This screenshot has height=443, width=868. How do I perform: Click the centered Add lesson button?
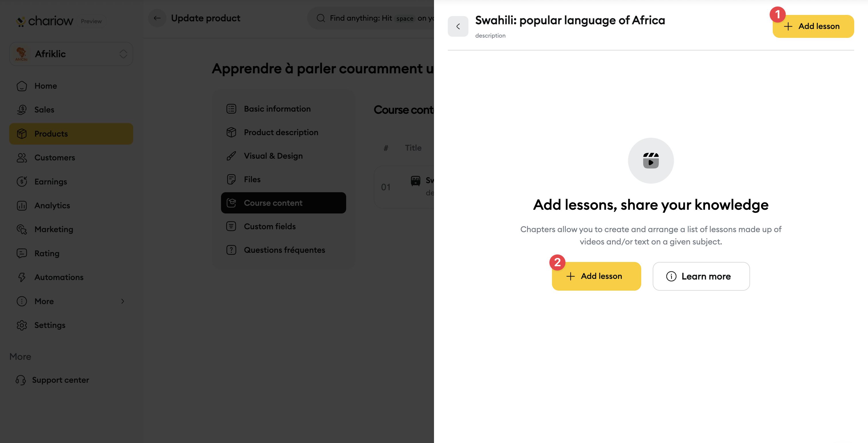[x=596, y=276]
